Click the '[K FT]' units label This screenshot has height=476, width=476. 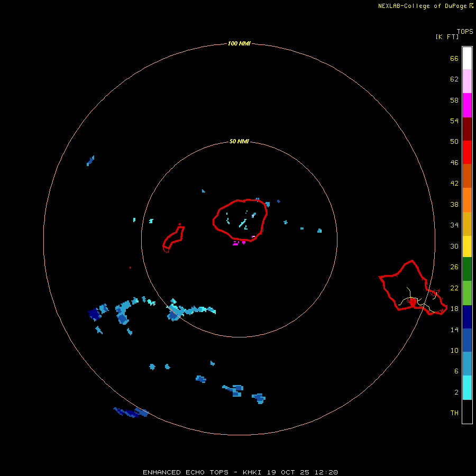447,36
